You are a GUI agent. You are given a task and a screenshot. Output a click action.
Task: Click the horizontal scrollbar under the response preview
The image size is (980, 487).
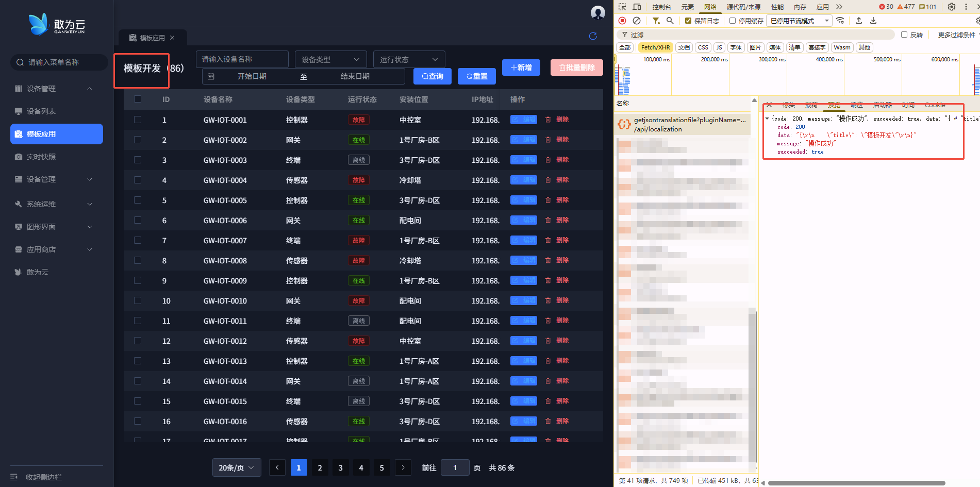[x=856, y=483]
